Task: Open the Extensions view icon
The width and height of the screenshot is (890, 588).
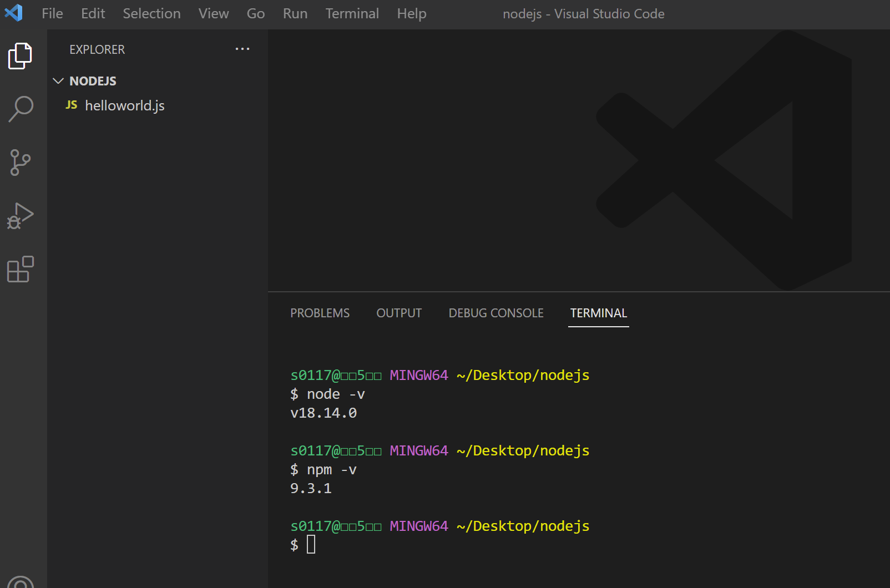Action: coord(21,269)
